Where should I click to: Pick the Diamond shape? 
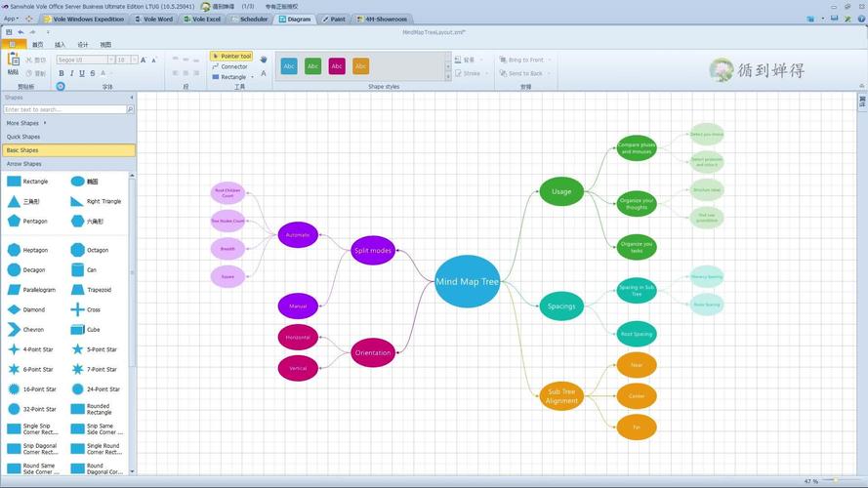[27, 309]
